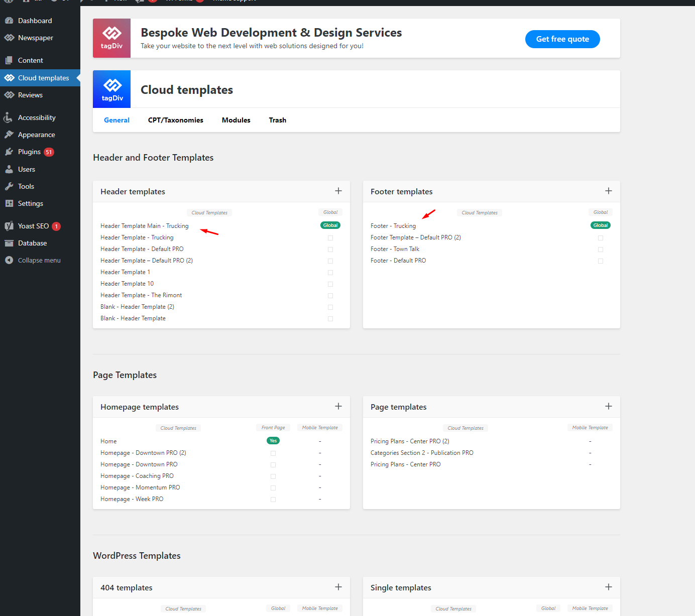Toggle Yes front page badge for Home
Image resolution: width=695 pixels, height=616 pixels.
tap(273, 441)
